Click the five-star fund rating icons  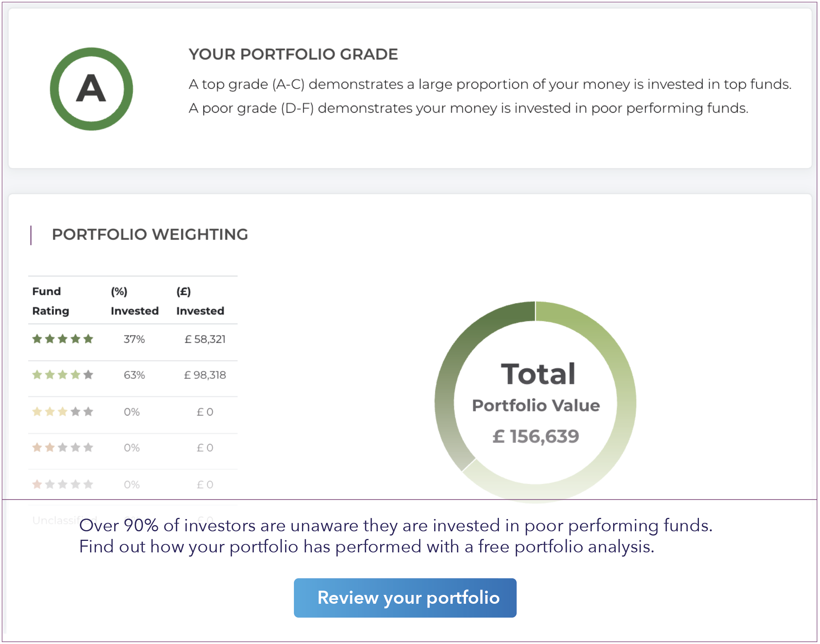(x=62, y=339)
